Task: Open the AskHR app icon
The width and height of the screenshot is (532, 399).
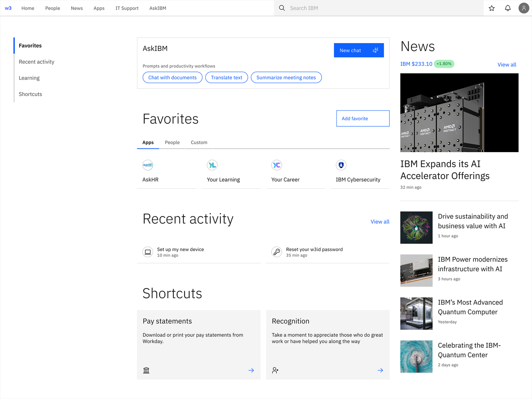Action: pyautogui.click(x=148, y=165)
